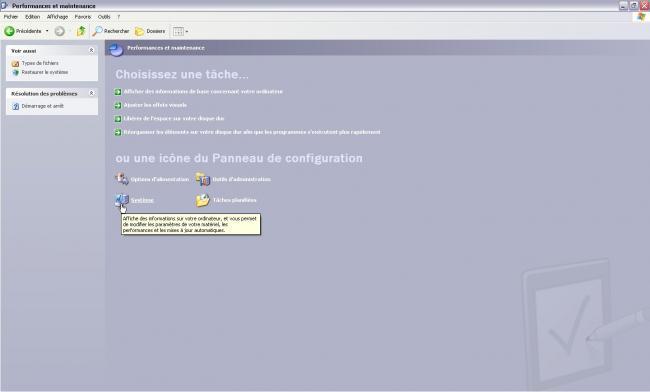This screenshot has width=650, height=392.
Task: Go up one folder level icon
Action: click(81, 31)
